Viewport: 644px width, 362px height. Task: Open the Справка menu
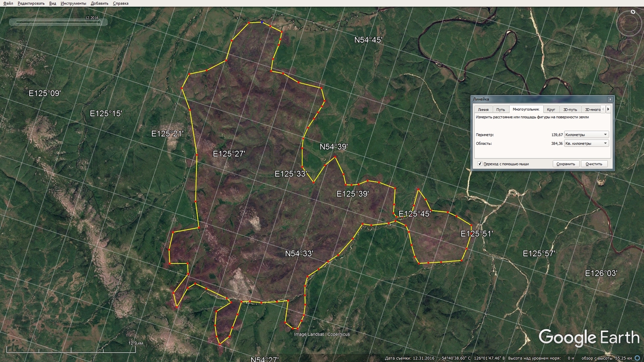coord(121,3)
